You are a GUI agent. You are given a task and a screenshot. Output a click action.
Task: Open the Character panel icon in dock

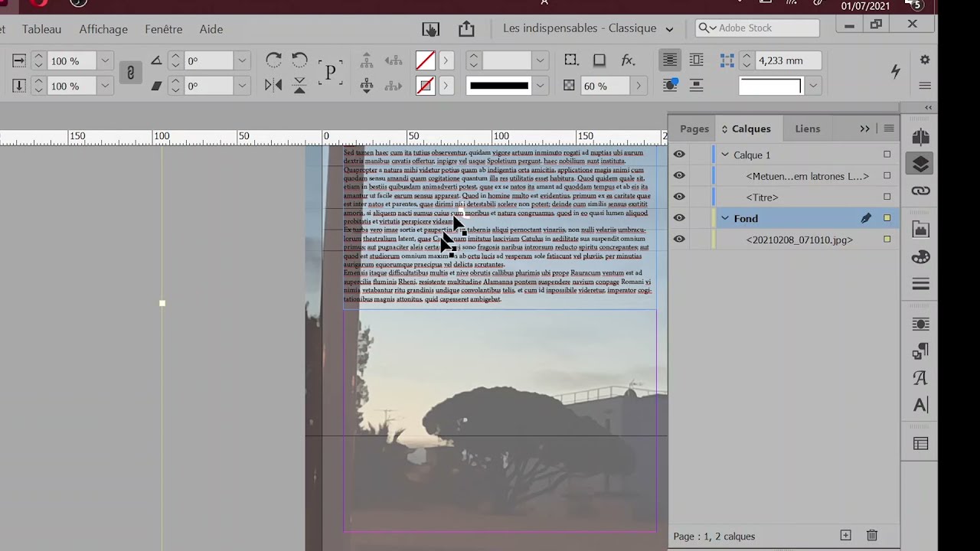click(920, 405)
